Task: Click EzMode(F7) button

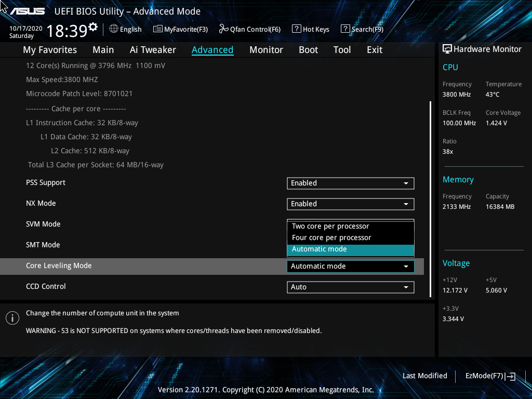Action: point(490,376)
